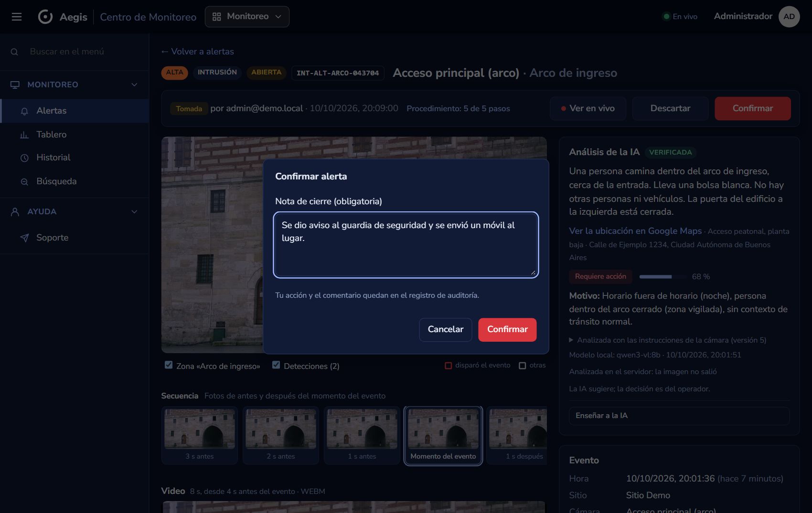Click the Enseñar a la IA button

tap(679, 416)
